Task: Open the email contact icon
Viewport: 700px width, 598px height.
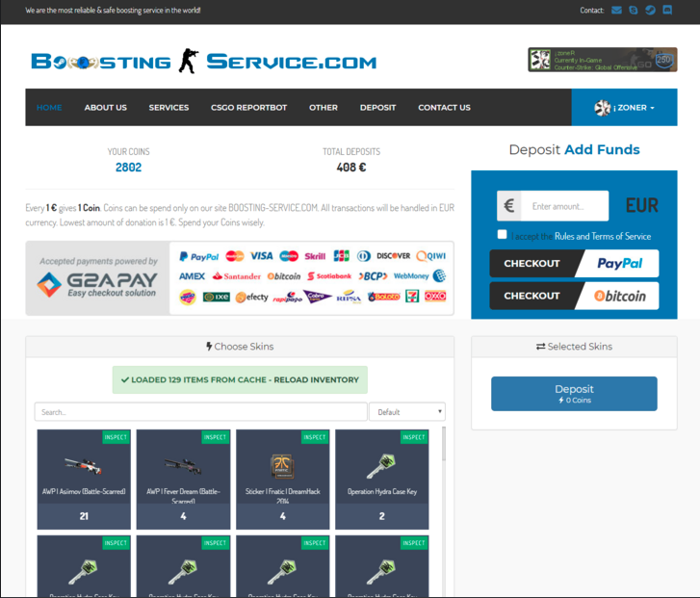Action: [616, 10]
